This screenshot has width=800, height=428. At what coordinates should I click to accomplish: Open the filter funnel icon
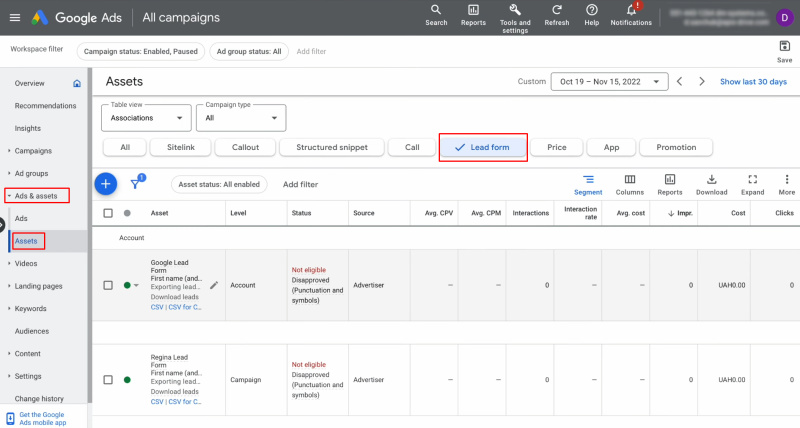click(x=136, y=183)
